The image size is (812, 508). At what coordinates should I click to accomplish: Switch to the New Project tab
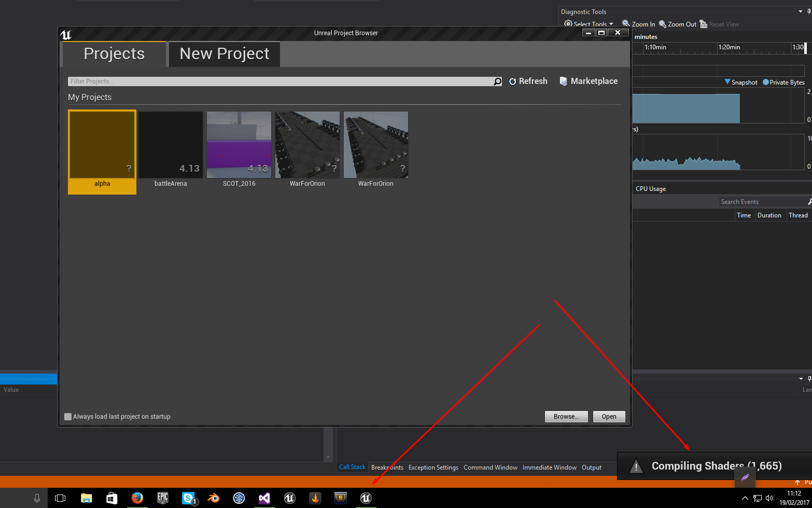pos(225,54)
